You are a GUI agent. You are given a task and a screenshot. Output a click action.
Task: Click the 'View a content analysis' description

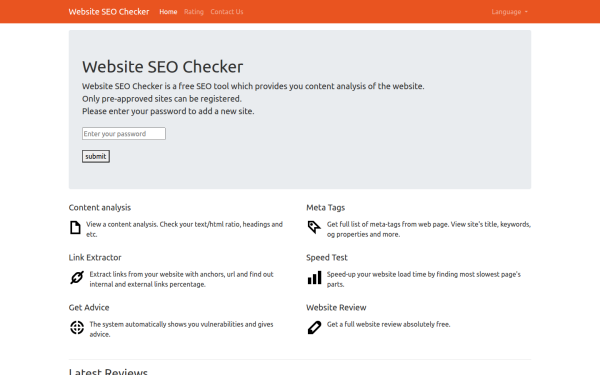coord(184,229)
